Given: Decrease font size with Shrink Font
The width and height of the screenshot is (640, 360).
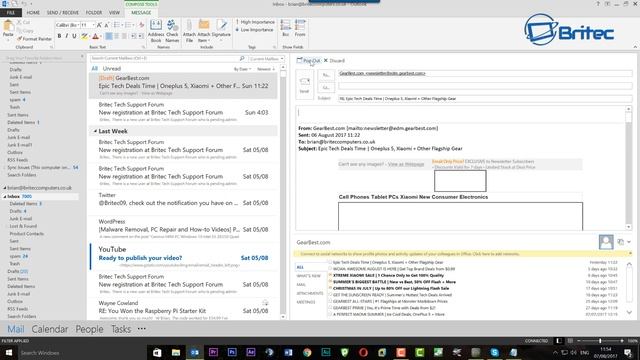Looking at the screenshot, I should point(107,25).
